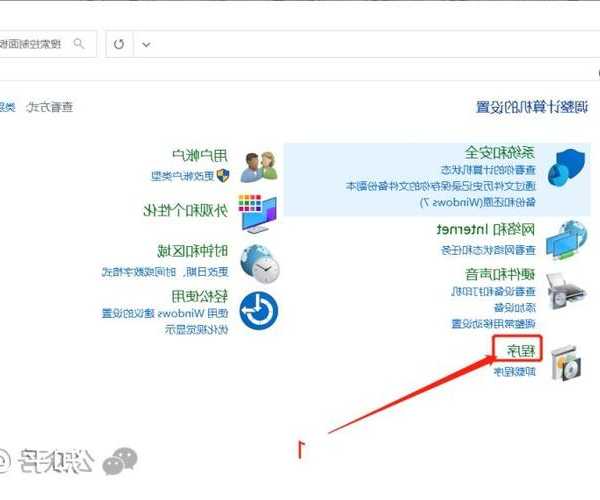Image resolution: width=600 pixels, height=500 pixels.
Task: Open the 外观和个性化 monitor icon
Action: 258,213
